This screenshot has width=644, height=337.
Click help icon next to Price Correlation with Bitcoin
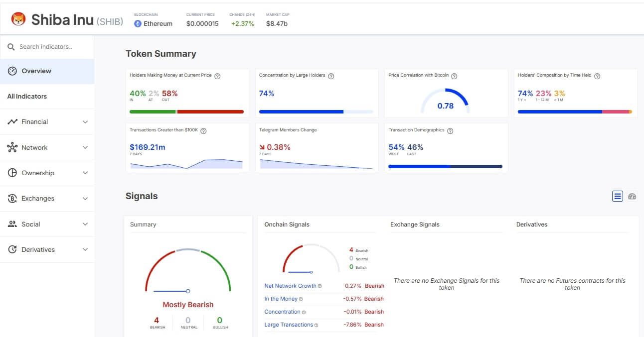[454, 76]
